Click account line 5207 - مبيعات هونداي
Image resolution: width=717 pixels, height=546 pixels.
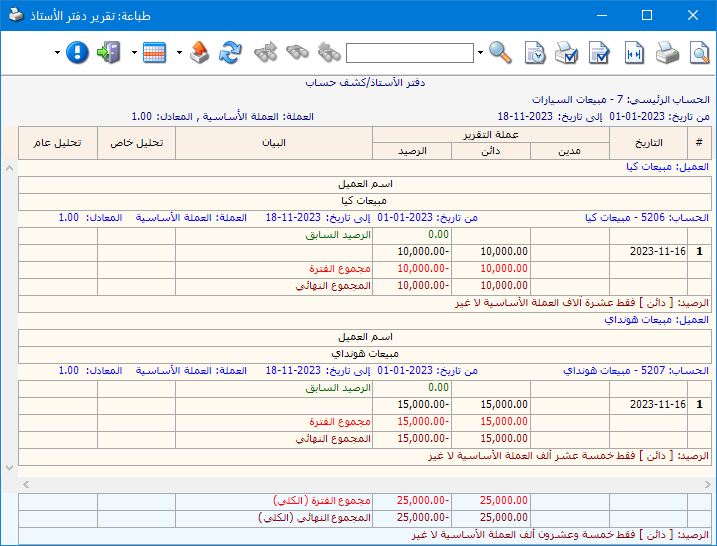[x=636, y=370]
